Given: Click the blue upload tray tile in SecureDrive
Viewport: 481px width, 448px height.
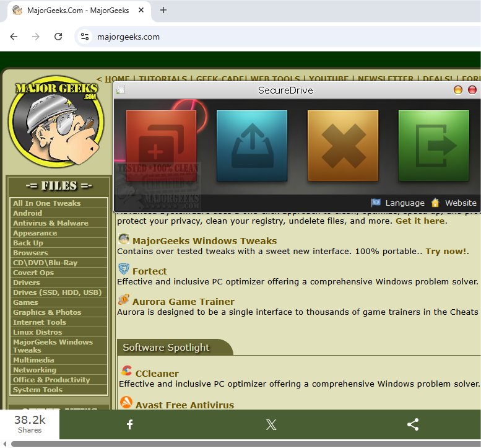Looking at the screenshot, I should tap(252, 146).
